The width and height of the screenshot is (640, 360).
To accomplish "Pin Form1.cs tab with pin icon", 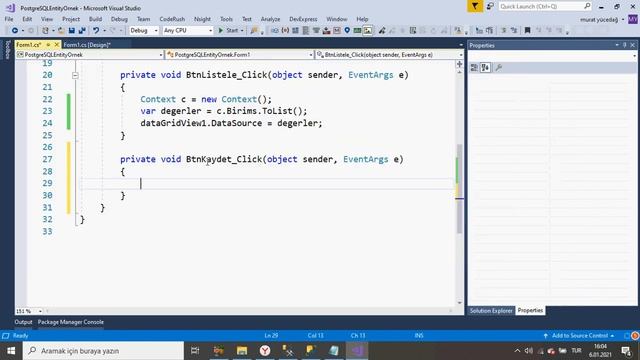I will coord(48,44).
